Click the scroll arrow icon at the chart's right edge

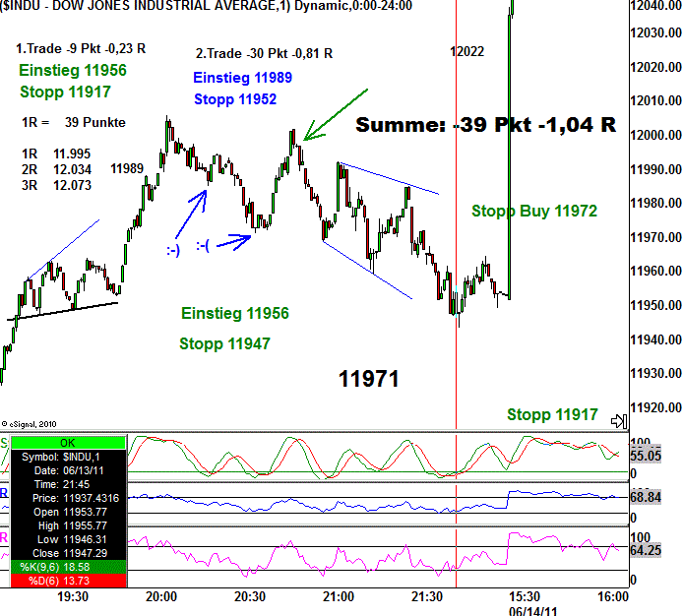point(619,421)
